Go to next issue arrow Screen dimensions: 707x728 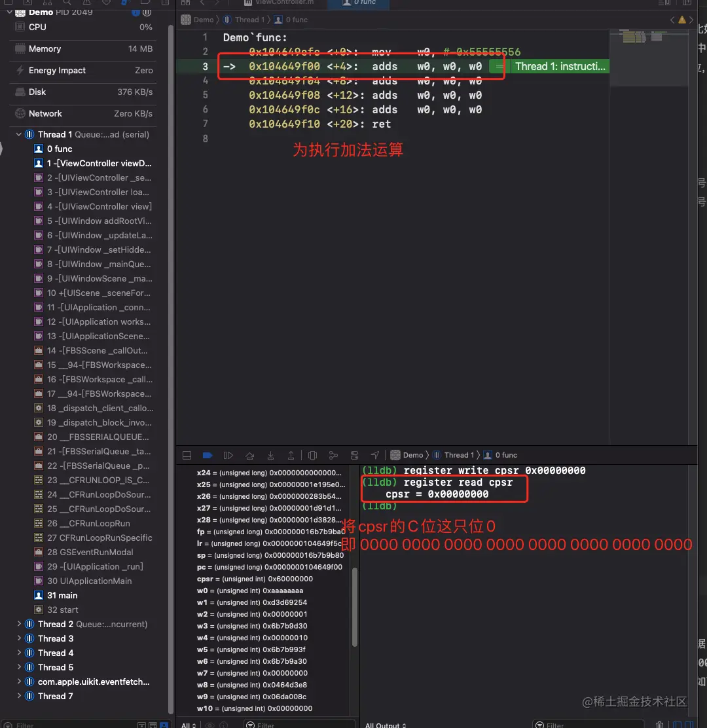pyautogui.click(x=691, y=20)
